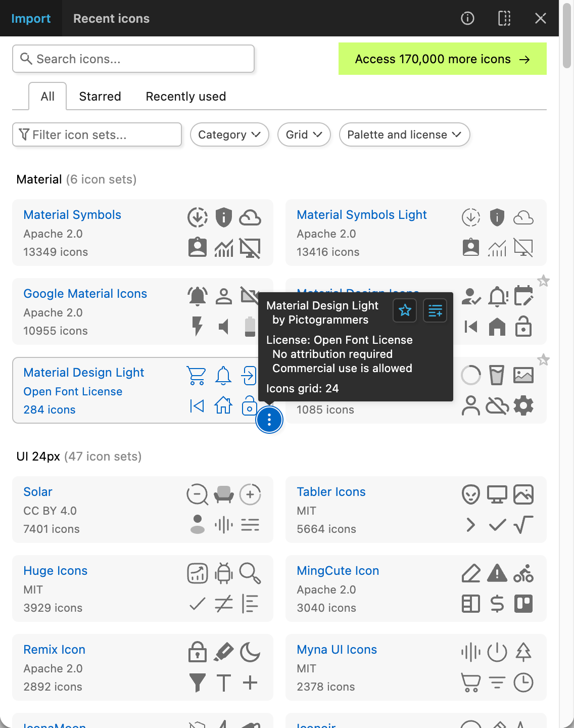The height and width of the screenshot is (728, 574).
Task: Open the Grid dropdown
Action: pos(304,134)
